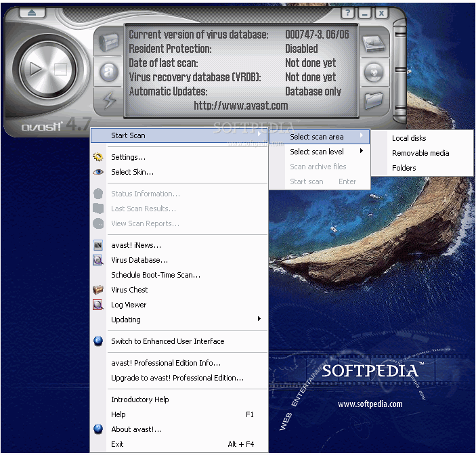Image resolution: width=476 pixels, height=455 pixels.
Task: Expand Select scan area submenu arrow
Action: tap(362, 135)
